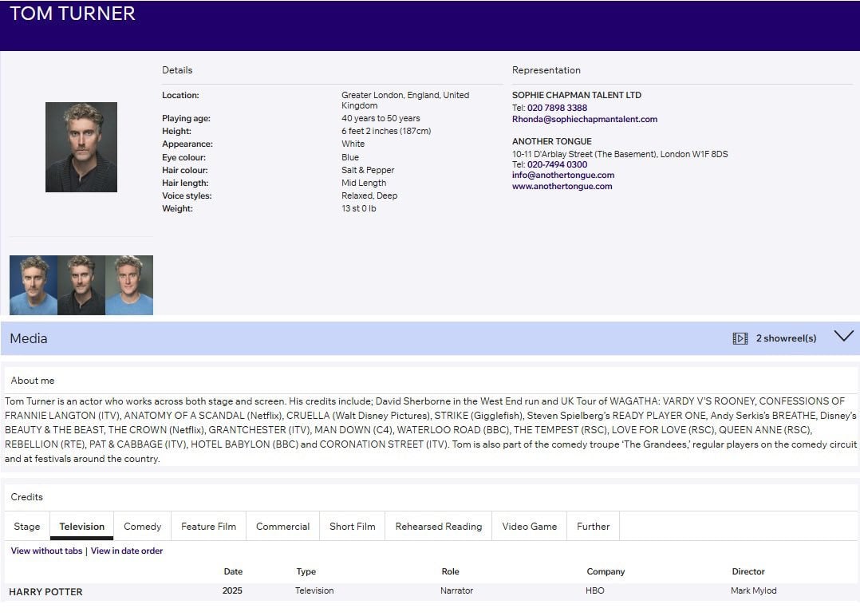Open the first thumbnail photo with blue background

[x=34, y=285]
